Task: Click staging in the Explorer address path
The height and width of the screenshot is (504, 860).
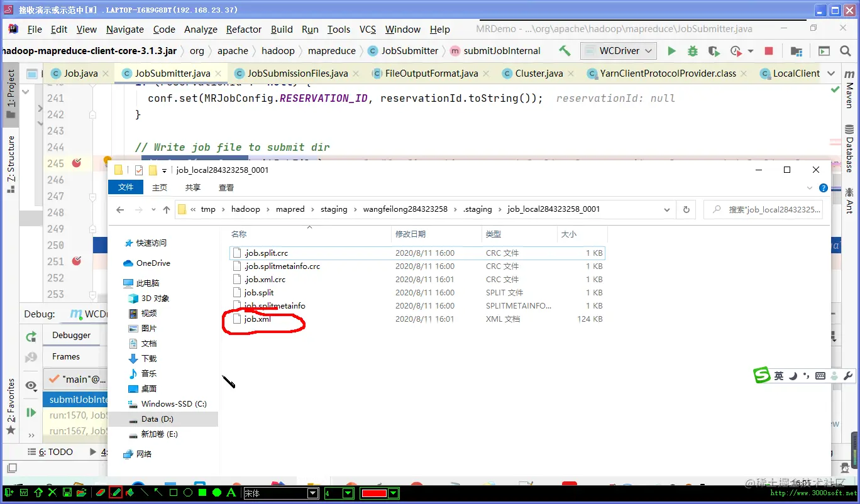Action: [334, 209]
